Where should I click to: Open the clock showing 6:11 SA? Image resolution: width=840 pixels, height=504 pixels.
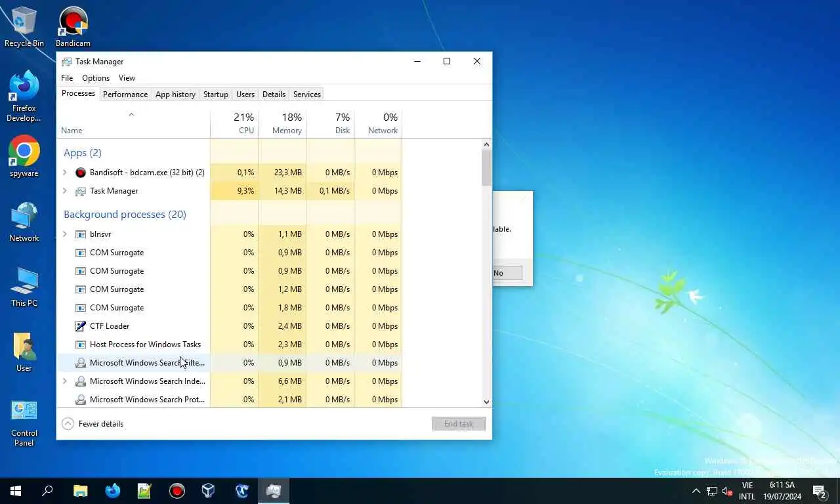click(782, 491)
